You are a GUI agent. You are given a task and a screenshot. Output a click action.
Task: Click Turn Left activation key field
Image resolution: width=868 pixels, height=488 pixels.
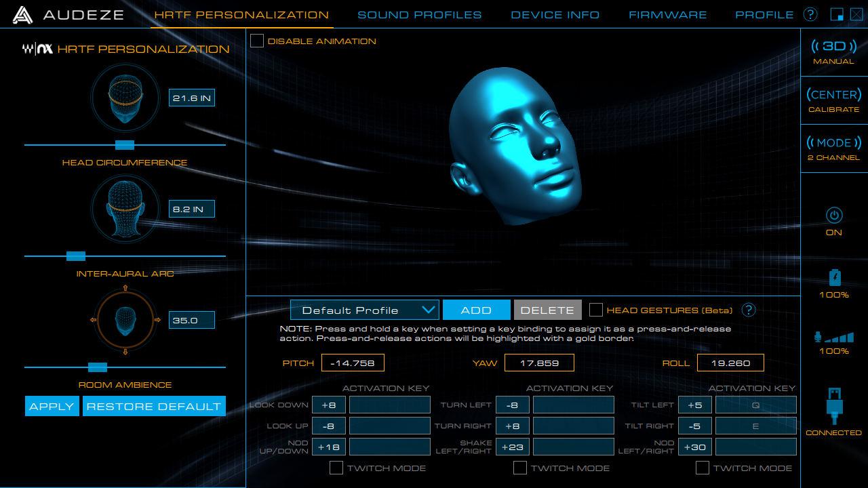click(x=574, y=405)
